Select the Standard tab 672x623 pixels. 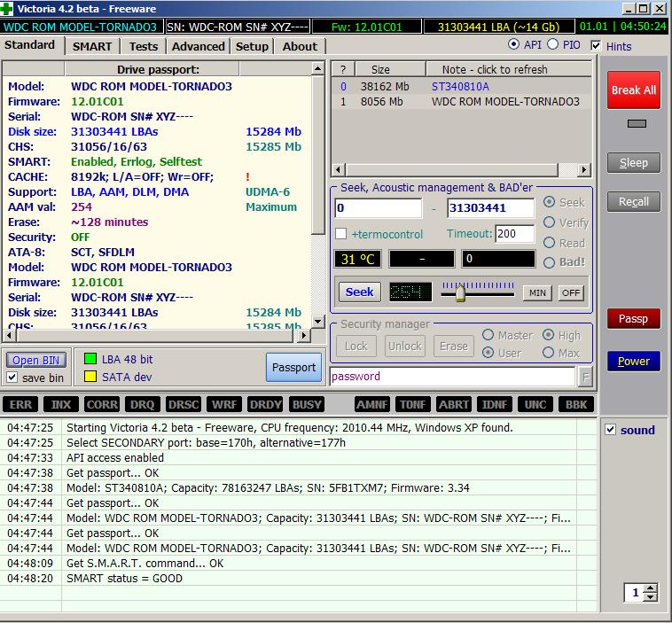click(x=30, y=45)
